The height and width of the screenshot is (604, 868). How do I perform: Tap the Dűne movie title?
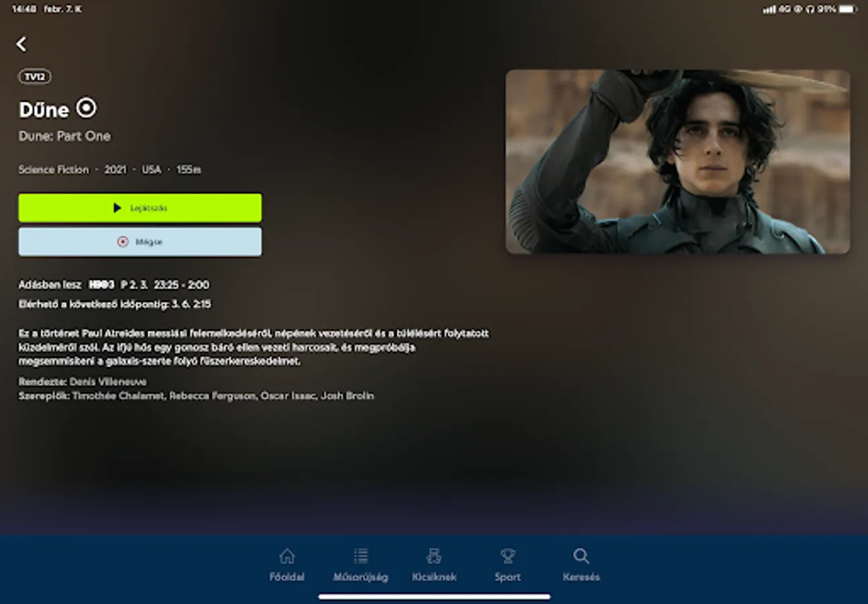point(44,109)
